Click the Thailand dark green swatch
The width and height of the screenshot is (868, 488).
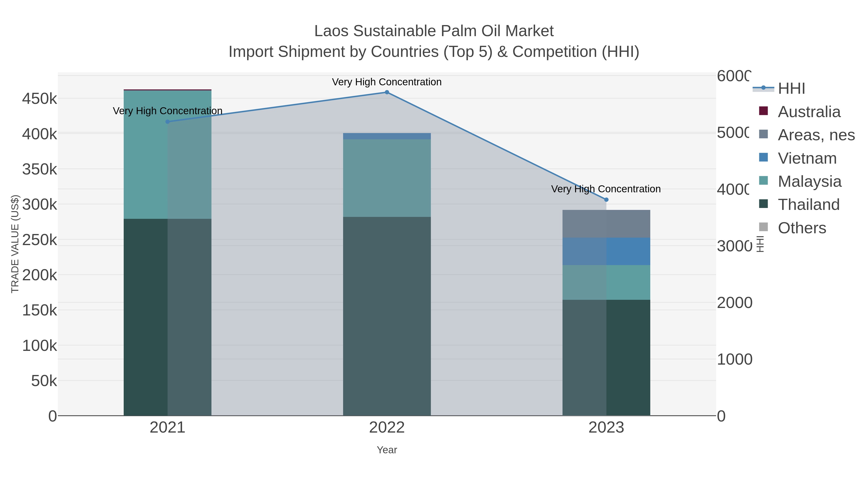pos(763,204)
